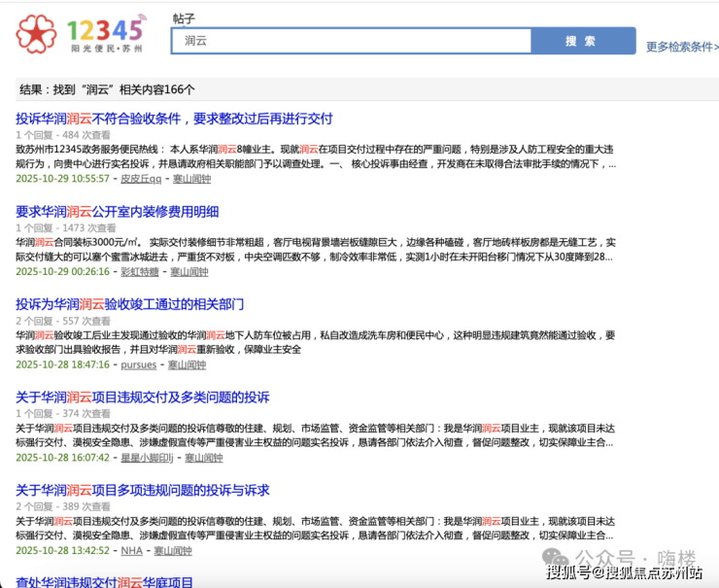Visit author profile 星星小脚印lj
The image size is (719, 588).
[x=147, y=458]
